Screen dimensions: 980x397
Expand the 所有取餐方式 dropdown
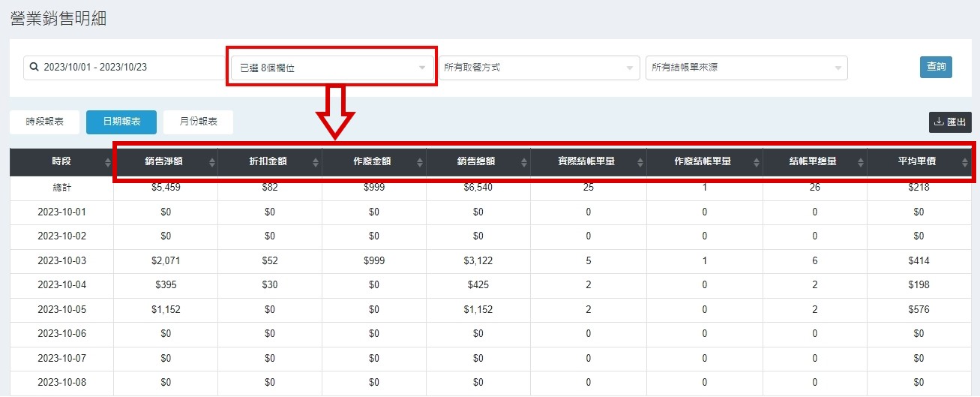tap(538, 68)
